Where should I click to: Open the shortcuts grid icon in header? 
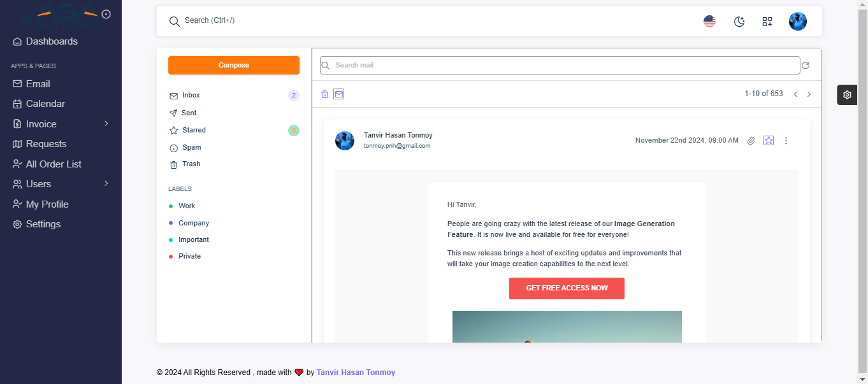pos(767,22)
